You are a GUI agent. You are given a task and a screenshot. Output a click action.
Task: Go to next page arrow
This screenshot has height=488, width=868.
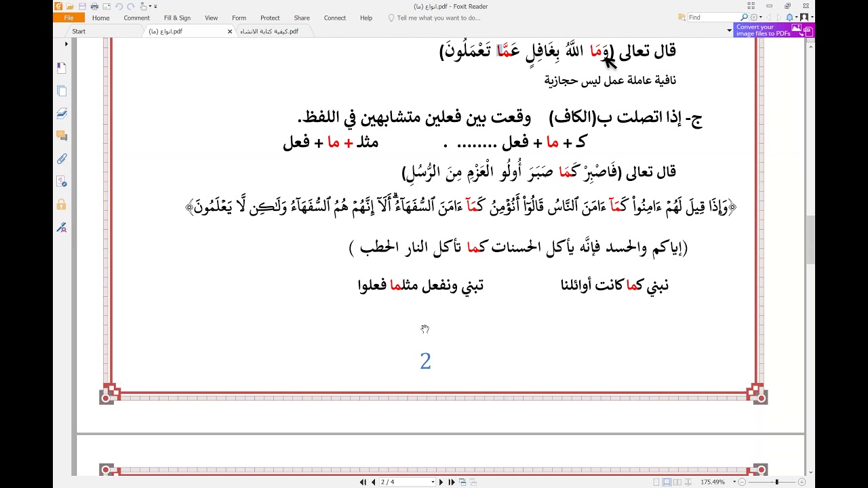pyautogui.click(x=441, y=482)
